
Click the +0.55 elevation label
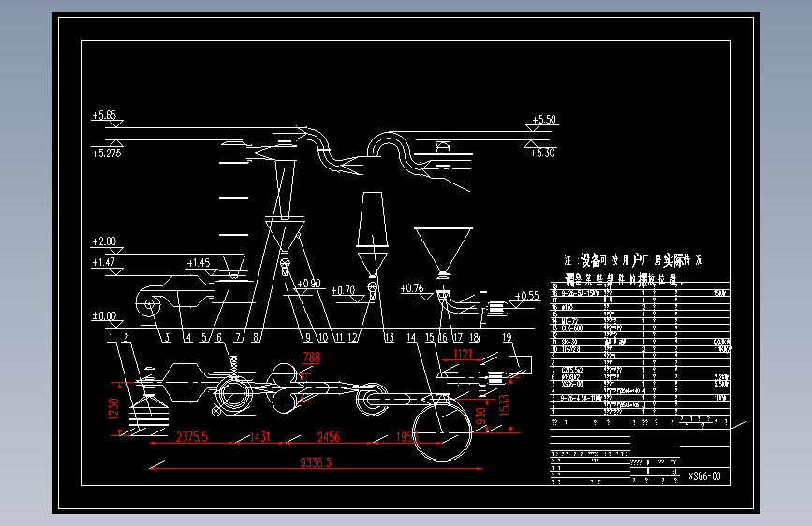(526, 296)
